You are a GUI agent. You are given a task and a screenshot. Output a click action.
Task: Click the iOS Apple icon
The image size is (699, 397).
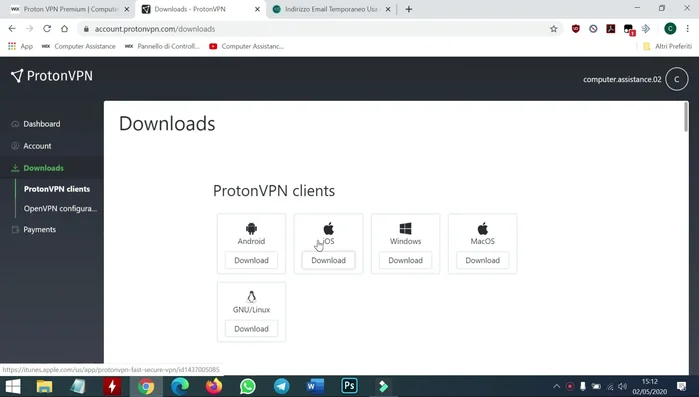coord(329,229)
